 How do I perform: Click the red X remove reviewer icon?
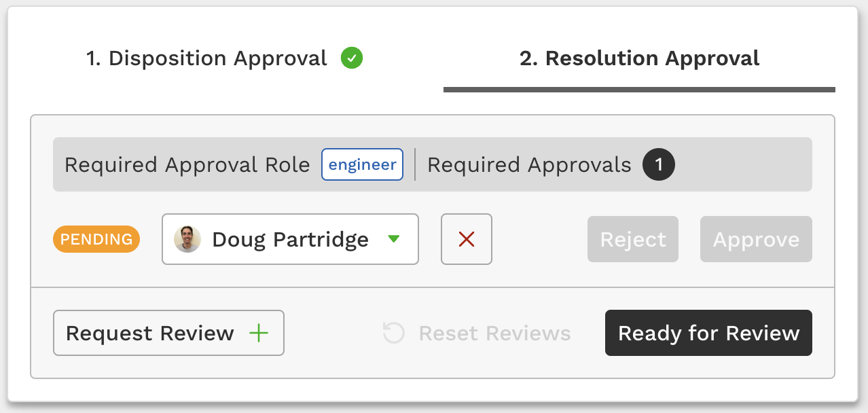[467, 239]
